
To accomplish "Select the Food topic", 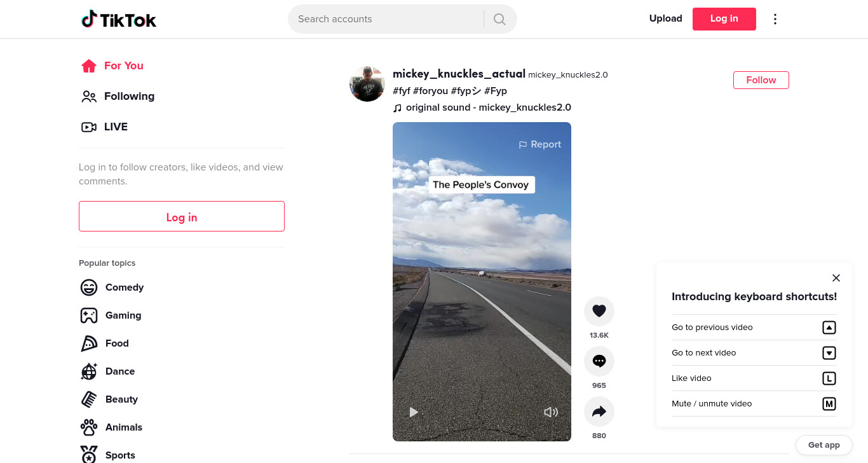I will [105, 343].
